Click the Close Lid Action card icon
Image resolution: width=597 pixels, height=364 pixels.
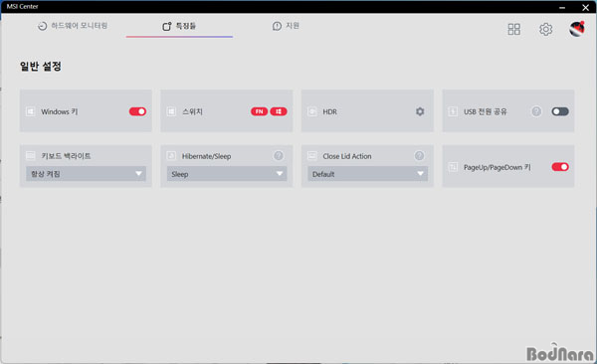pyautogui.click(x=312, y=156)
